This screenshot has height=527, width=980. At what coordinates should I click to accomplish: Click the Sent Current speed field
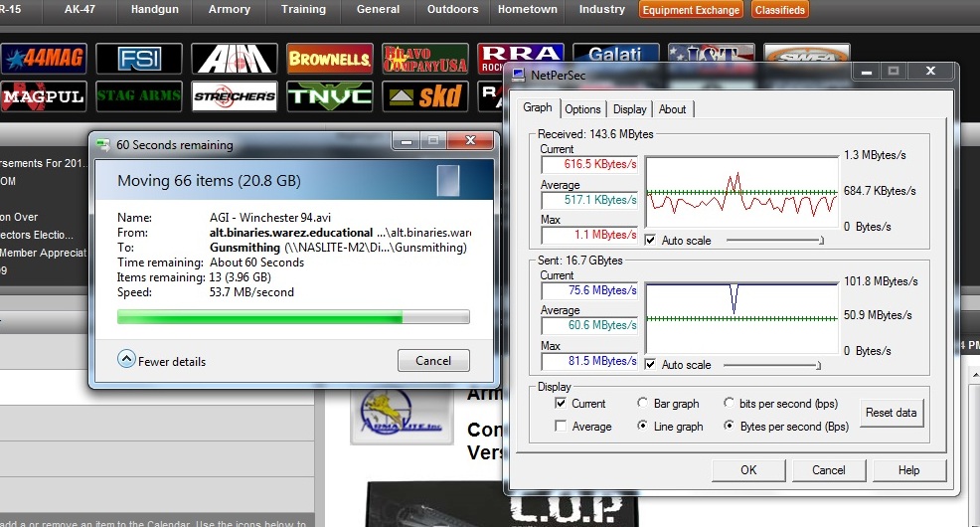[x=589, y=290]
